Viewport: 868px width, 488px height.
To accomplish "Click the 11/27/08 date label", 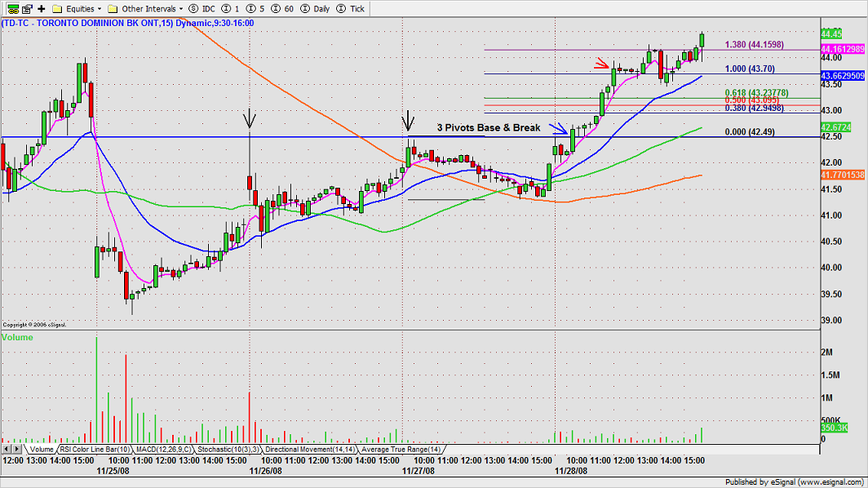I will [x=418, y=471].
